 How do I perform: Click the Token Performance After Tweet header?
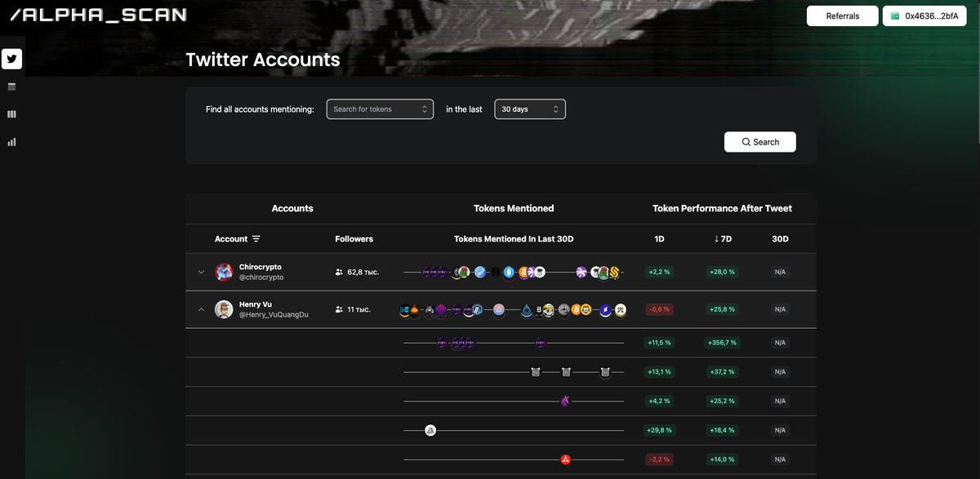722,208
